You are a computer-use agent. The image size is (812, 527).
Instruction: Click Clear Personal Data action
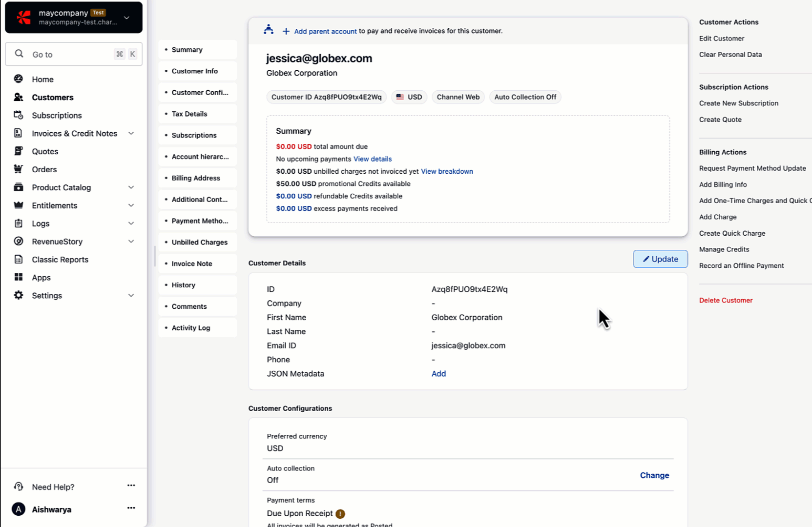pyautogui.click(x=730, y=55)
